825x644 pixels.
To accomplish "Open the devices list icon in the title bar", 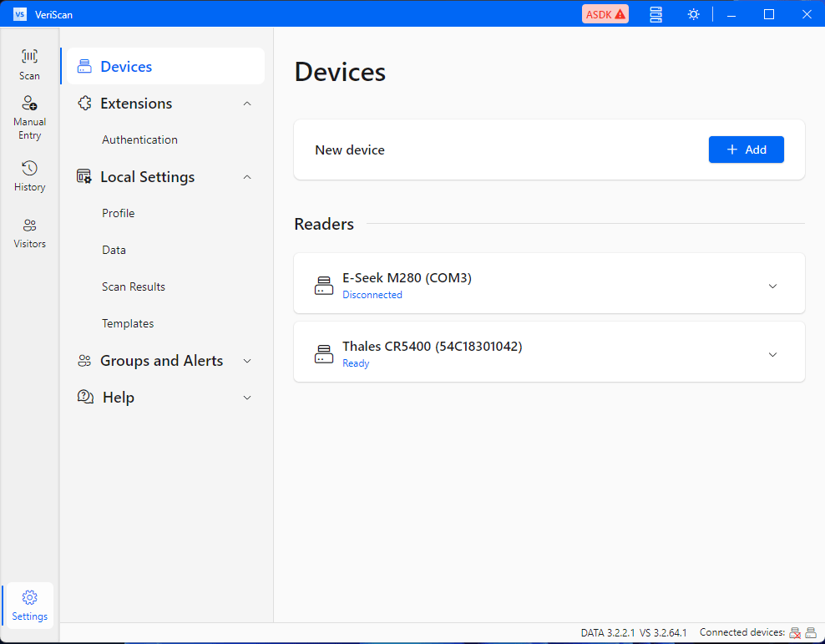I will click(655, 13).
